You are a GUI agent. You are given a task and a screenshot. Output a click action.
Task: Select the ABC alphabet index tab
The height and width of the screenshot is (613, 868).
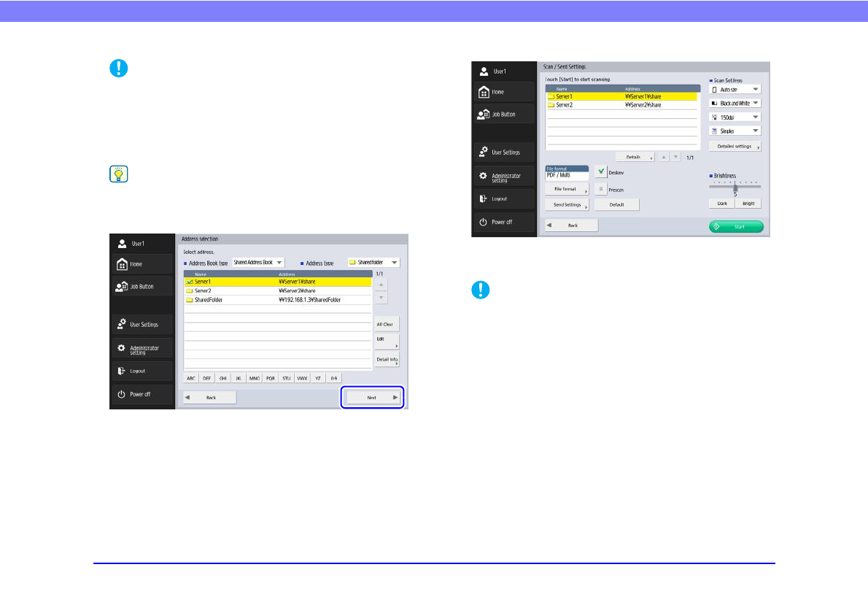(191, 378)
